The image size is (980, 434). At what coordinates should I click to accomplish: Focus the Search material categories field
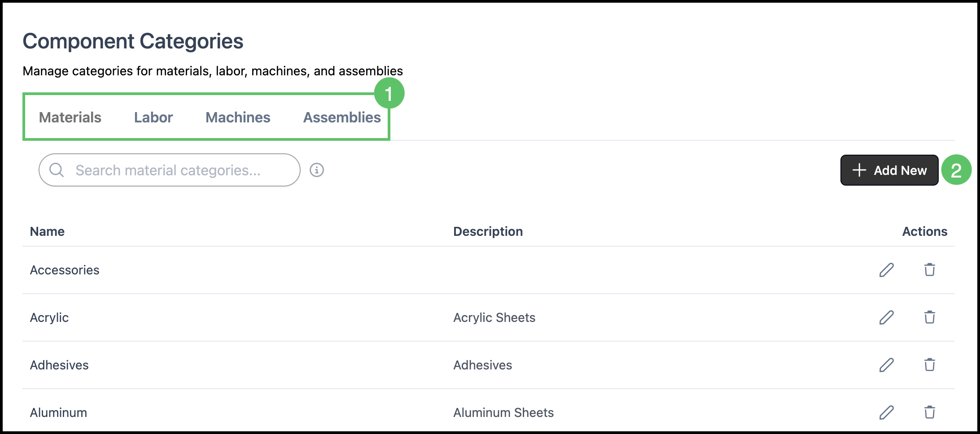tap(170, 170)
